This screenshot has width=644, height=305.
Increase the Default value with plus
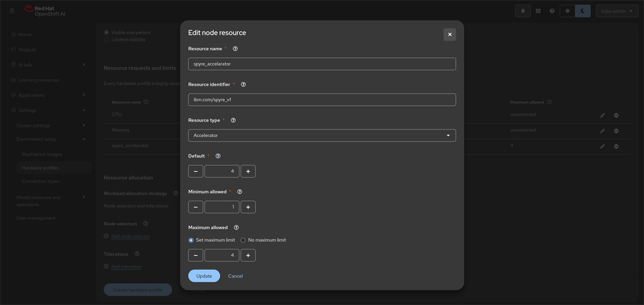248,172
